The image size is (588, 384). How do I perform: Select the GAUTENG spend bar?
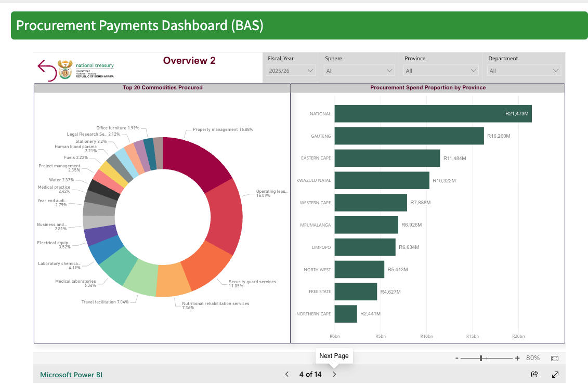click(x=409, y=136)
